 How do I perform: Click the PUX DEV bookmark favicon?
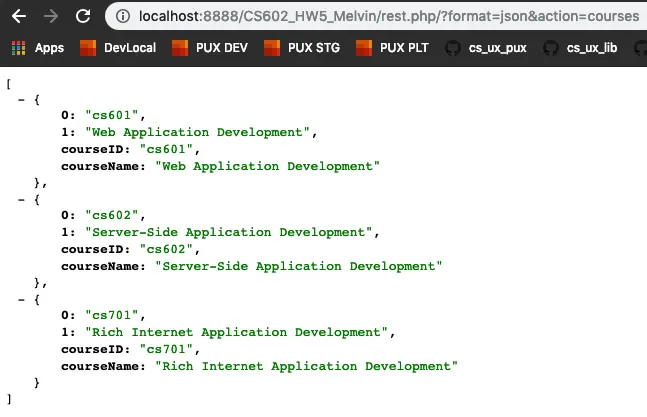180,48
